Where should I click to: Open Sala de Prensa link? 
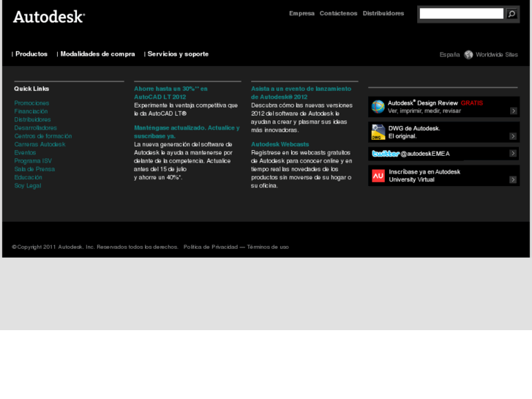pyautogui.click(x=34, y=169)
